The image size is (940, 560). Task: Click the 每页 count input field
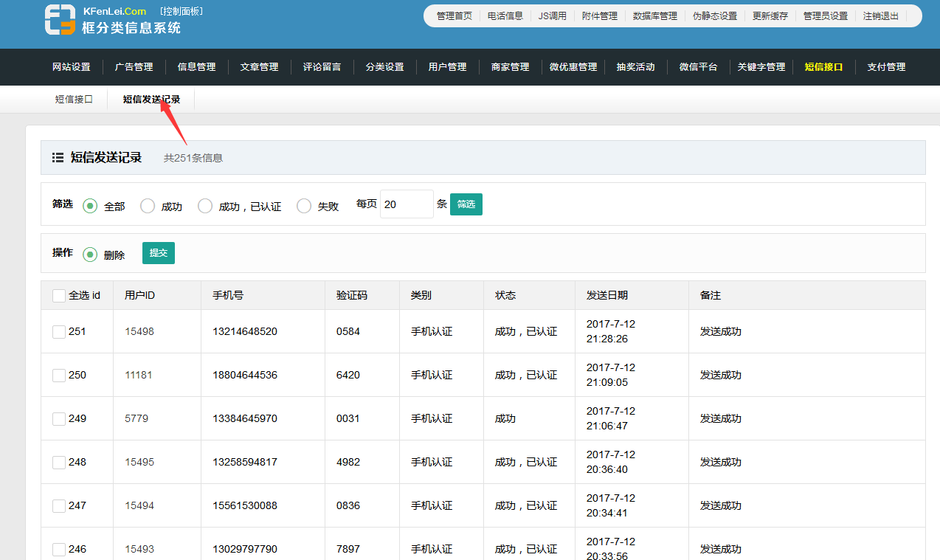pyautogui.click(x=406, y=204)
